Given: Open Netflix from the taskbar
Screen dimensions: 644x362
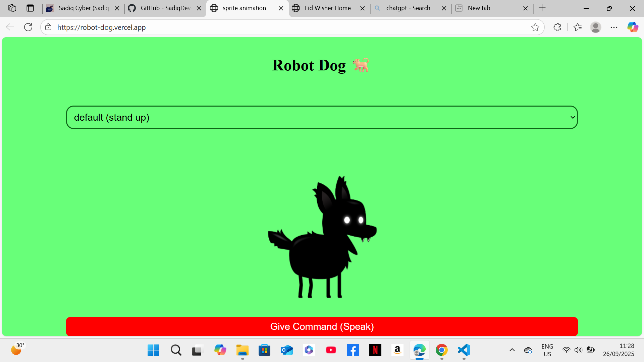Looking at the screenshot, I should click(375, 350).
